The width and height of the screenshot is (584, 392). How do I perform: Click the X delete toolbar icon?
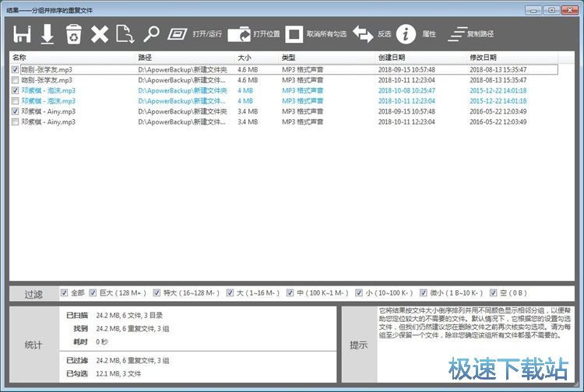(x=100, y=34)
